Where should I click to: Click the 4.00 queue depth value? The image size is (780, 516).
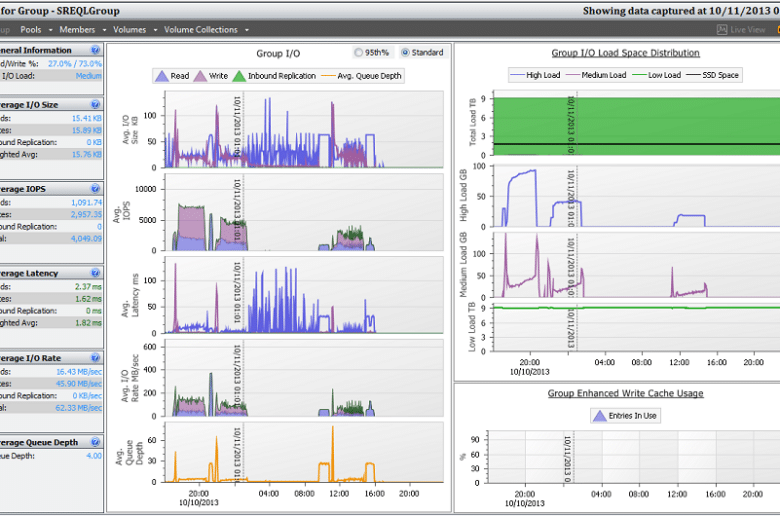click(x=94, y=456)
